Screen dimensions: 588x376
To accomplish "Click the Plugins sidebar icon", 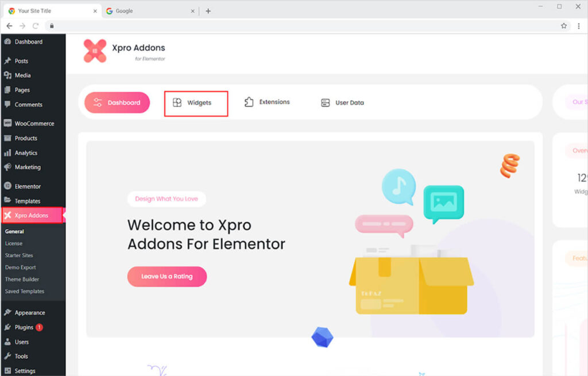I will click(x=7, y=327).
